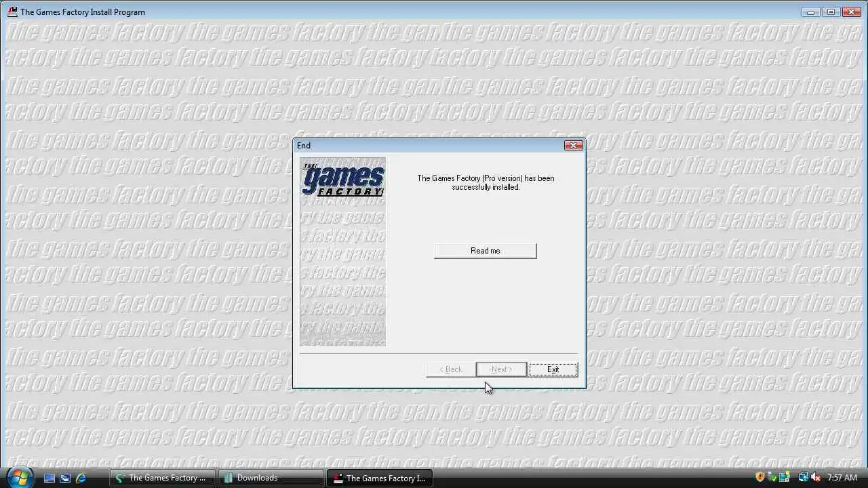Click Show Desktop in Quick Launch
This screenshot has height=488, width=868.
50,478
